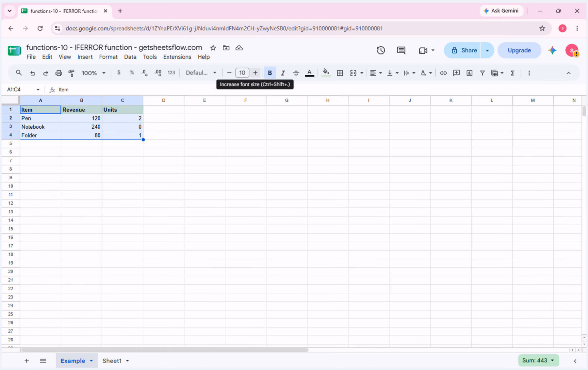Viewport: 588px width, 370px height.
Task: Open the Data menu
Action: click(x=130, y=57)
